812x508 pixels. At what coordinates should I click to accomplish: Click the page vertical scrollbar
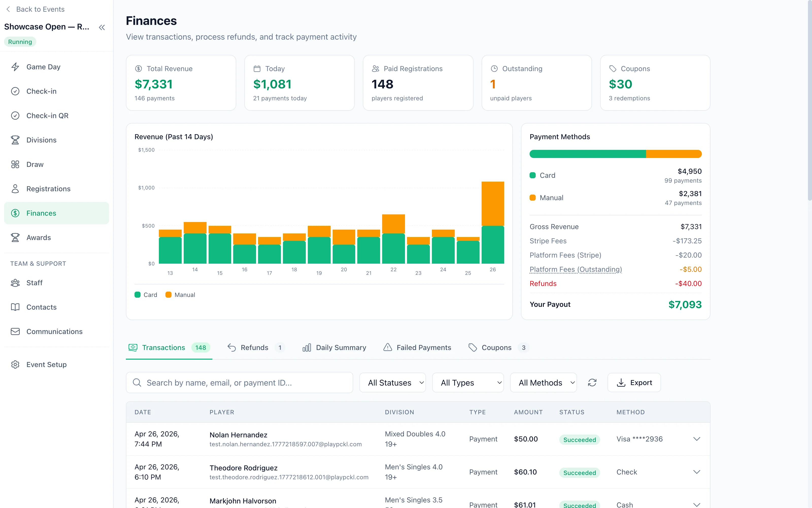pos(809,101)
